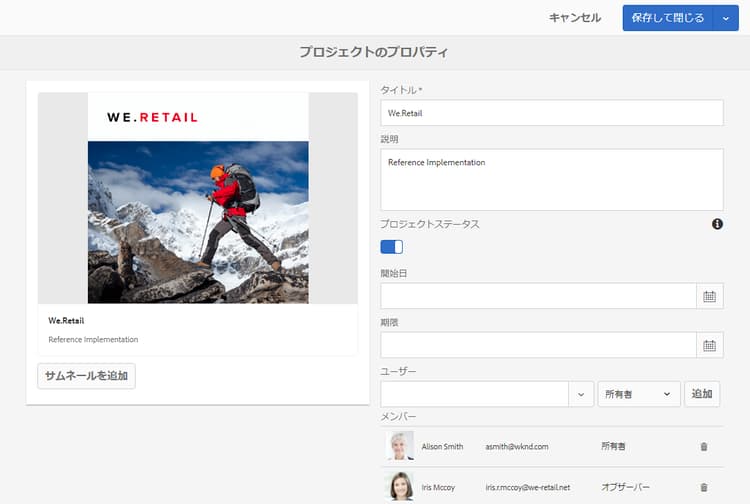
Task: Click Alison Smith's avatar photo
Action: [400, 446]
